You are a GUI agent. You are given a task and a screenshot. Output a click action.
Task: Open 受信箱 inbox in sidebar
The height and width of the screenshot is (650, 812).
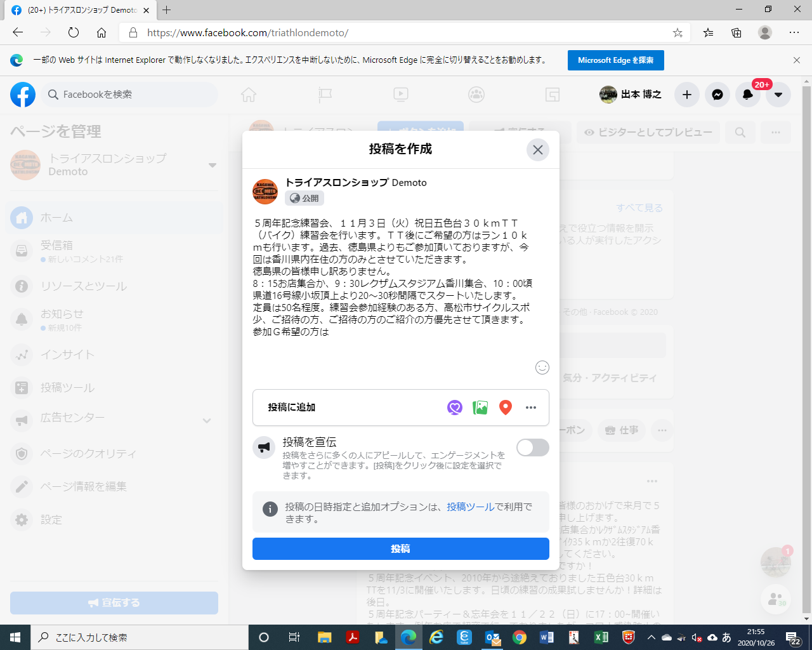[x=114, y=251]
